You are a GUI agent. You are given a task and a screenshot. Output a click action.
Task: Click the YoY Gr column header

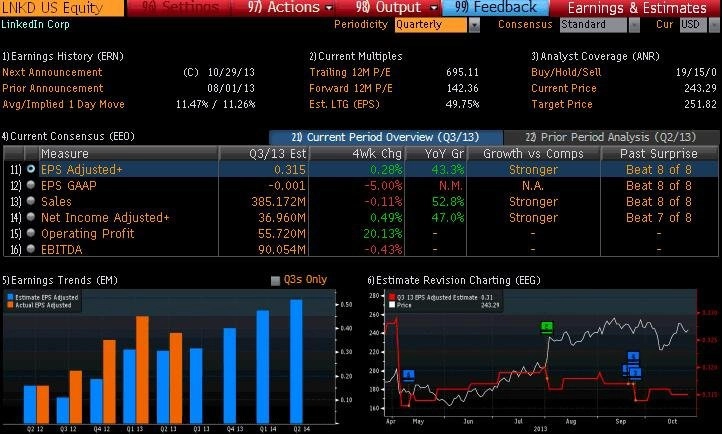tap(436, 153)
